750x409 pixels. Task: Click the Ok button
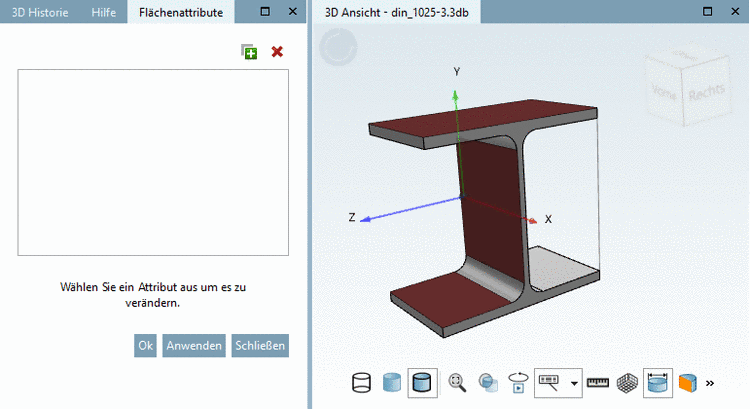145,345
